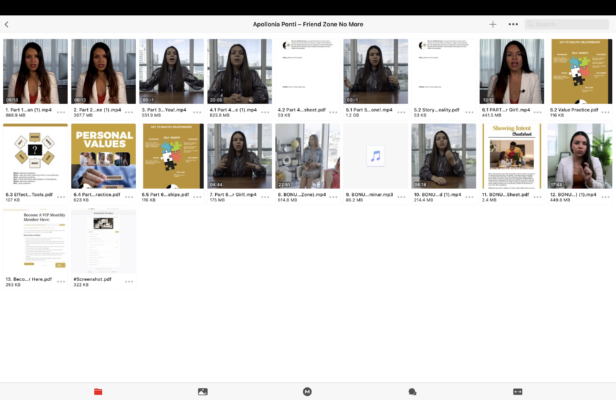Open more options for 13. Beco Here.pdf
This screenshot has width=616, height=400.
pos(61,282)
